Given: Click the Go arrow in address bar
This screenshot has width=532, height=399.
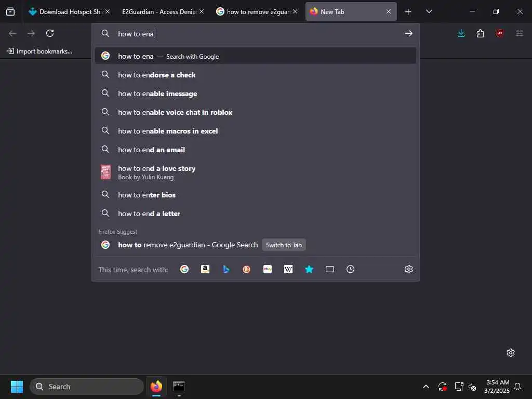Looking at the screenshot, I should [408, 33].
